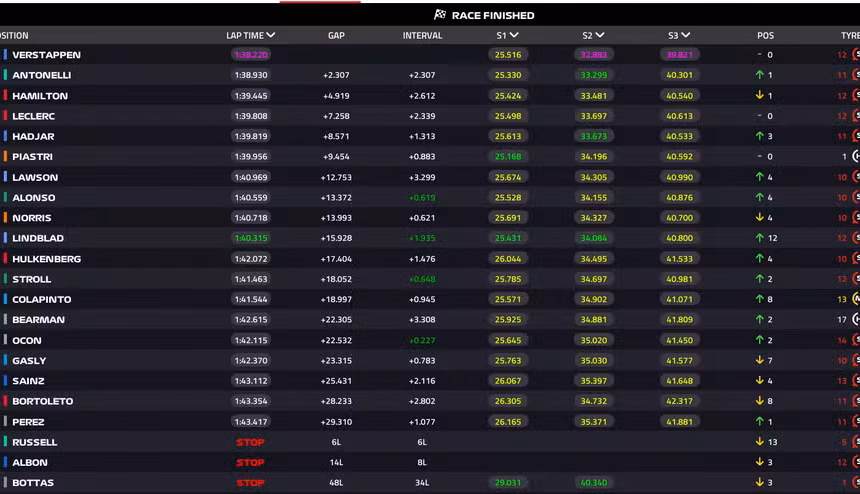Select the PIASTRI driver name
Image resolution: width=860 pixels, height=494 pixels.
pos(32,157)
